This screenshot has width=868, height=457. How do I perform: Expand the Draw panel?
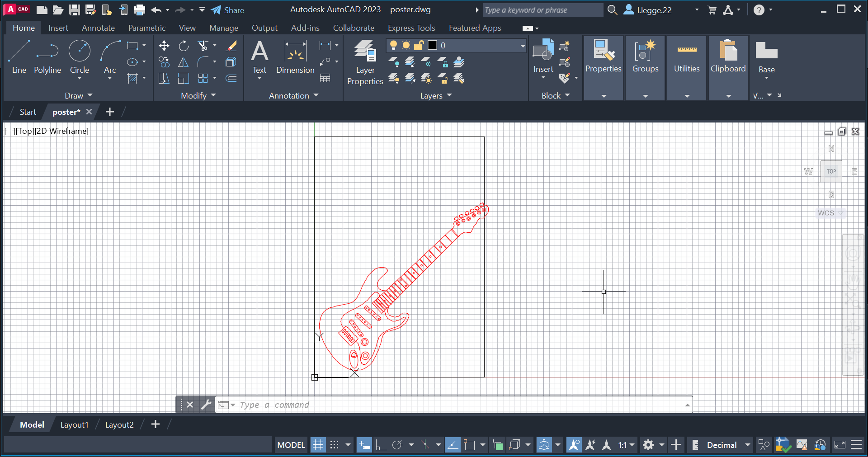[x=78, y=96]
